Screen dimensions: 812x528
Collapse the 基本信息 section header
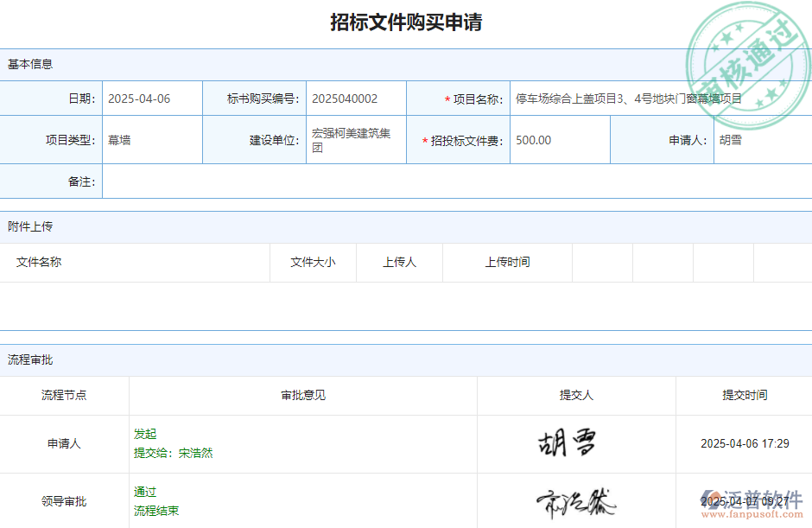tap(32, 63)
